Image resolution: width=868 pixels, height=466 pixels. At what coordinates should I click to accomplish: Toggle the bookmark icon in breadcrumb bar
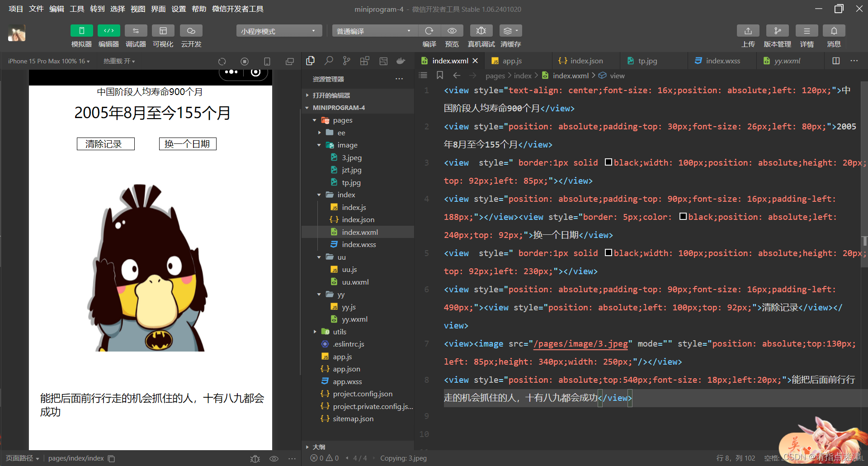point(439,76)
